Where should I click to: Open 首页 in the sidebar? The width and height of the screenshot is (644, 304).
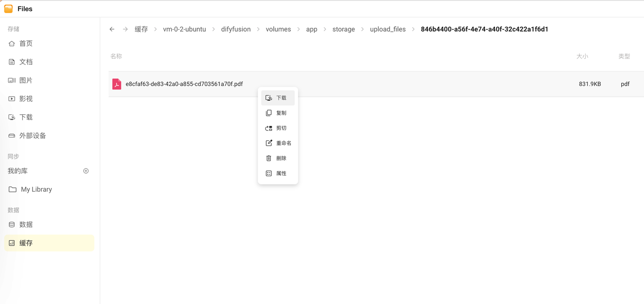26,44
